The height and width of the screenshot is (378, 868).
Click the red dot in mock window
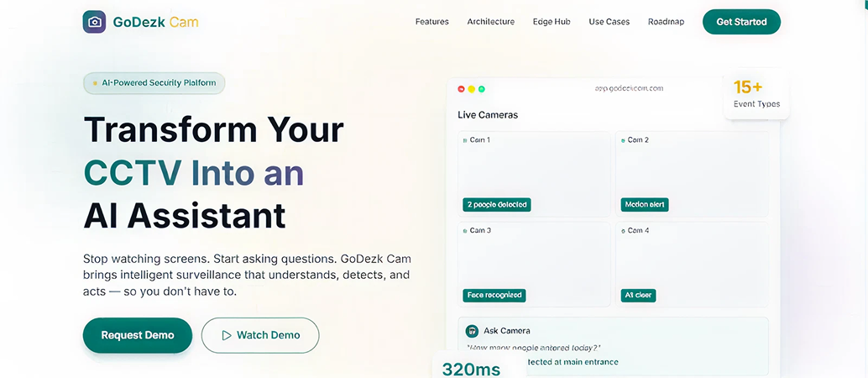point(462,89)
